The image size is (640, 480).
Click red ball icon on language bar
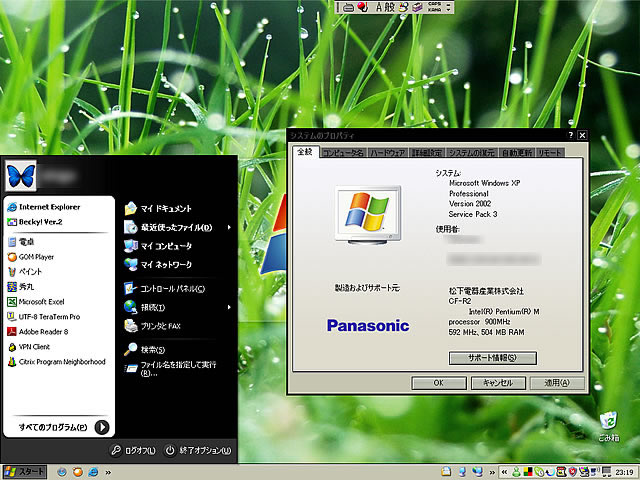tap(362, 7)
